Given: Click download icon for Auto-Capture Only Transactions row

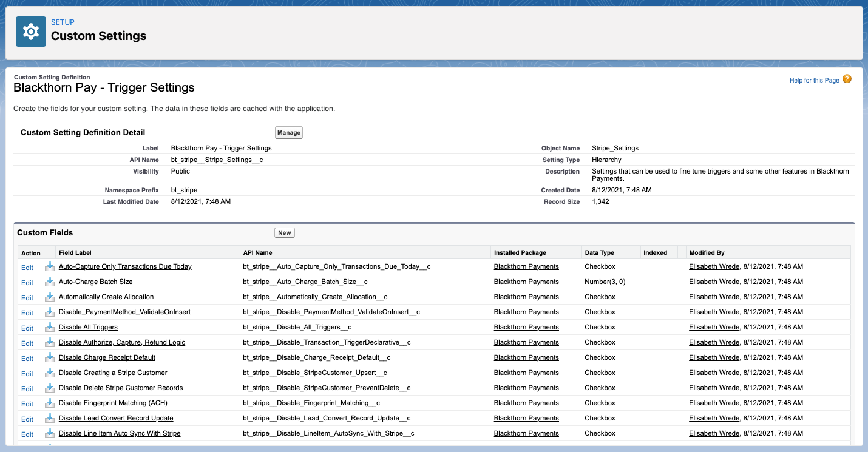Looking at the screenshot, I should (x=49, y=266).
